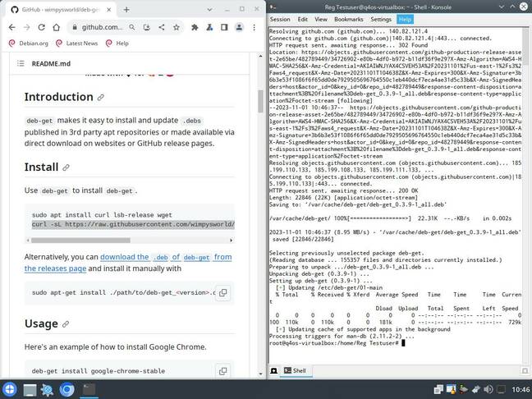Open the Extensions puzzle icon

(195, 27)
